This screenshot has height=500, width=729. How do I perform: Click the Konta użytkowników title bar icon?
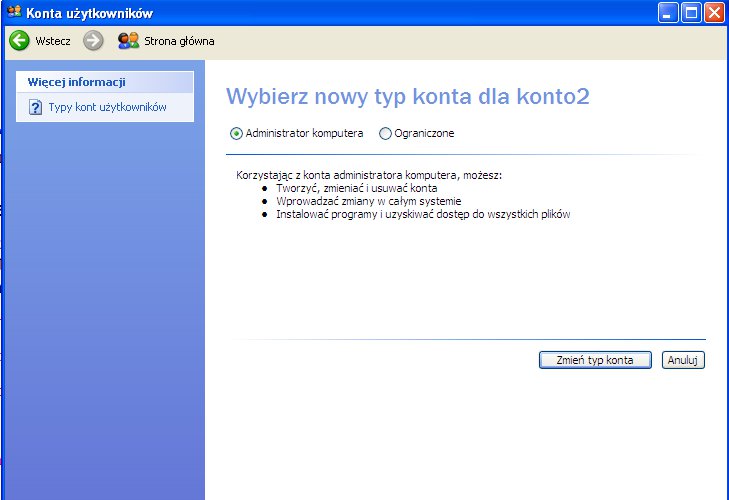click(x=13, y=12)
